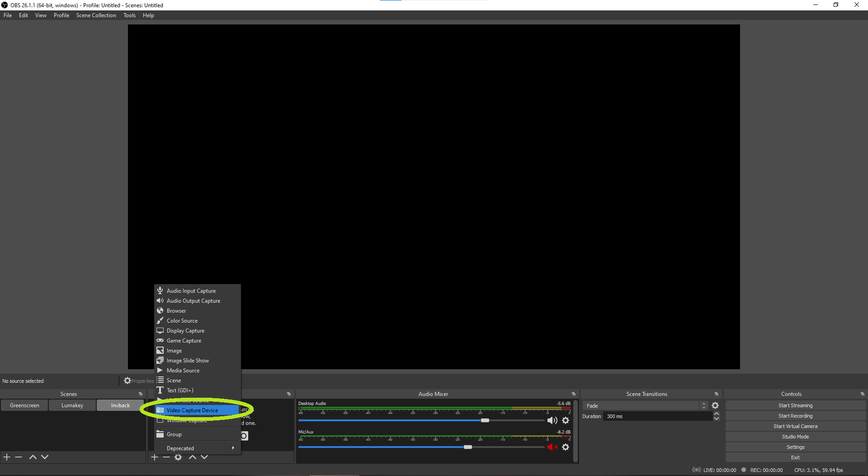
Task: Move scene down with arrow icon
Action: tap(45, 457)
